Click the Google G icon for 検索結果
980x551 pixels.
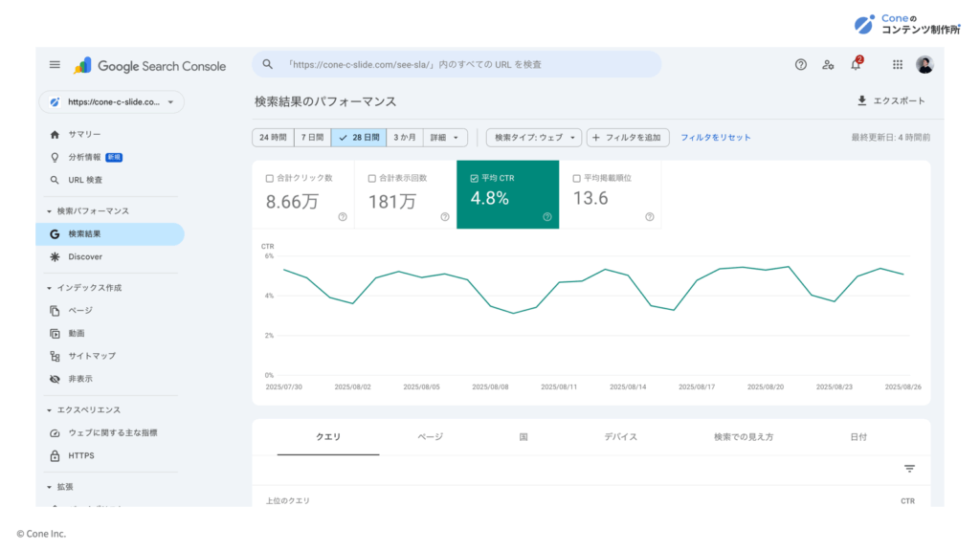click(x=55, y=234)
